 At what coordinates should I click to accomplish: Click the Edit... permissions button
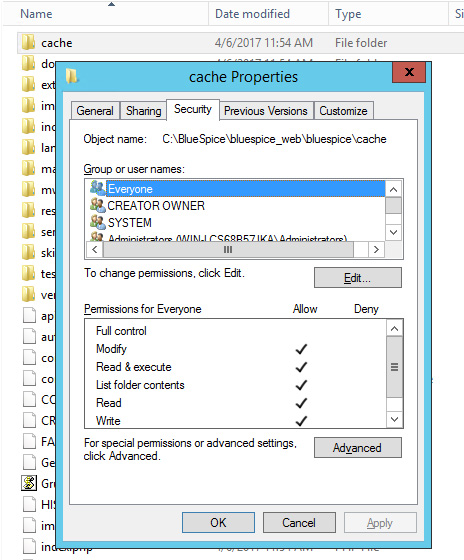coord(358,278)
